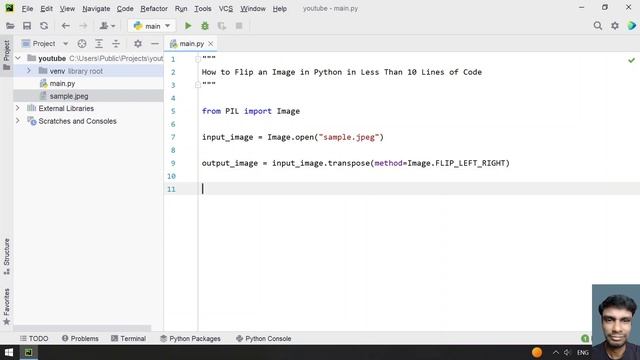The width and height of the screenshot is (640, 360).
Task: Open the file folder icon in toolbar
Action: pos(10,26)
